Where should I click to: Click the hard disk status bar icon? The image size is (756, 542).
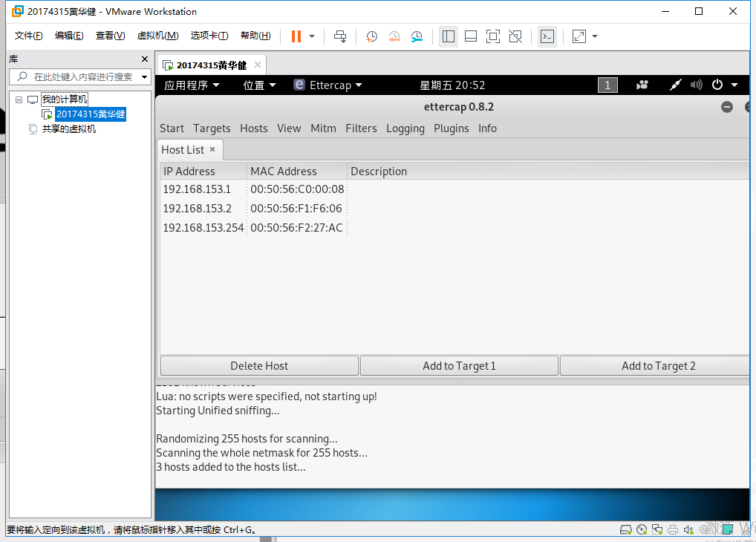(x=626, y=530)
